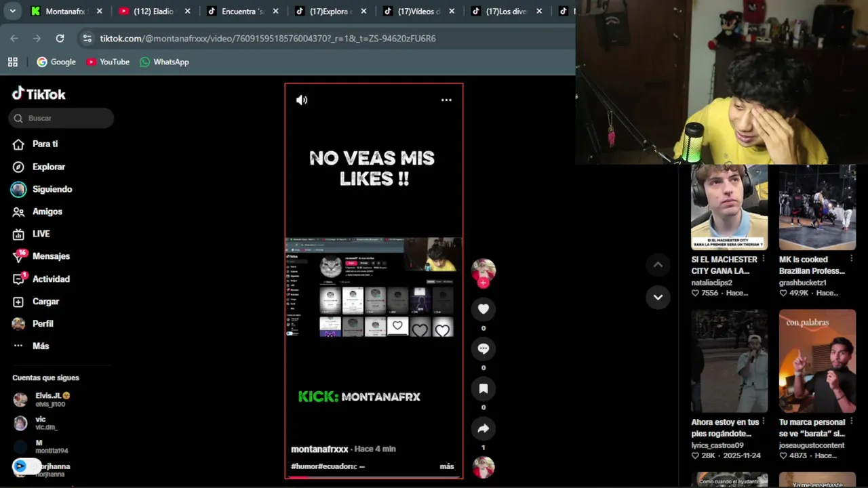Click the #humor hashtag

[x=304, y=466]
